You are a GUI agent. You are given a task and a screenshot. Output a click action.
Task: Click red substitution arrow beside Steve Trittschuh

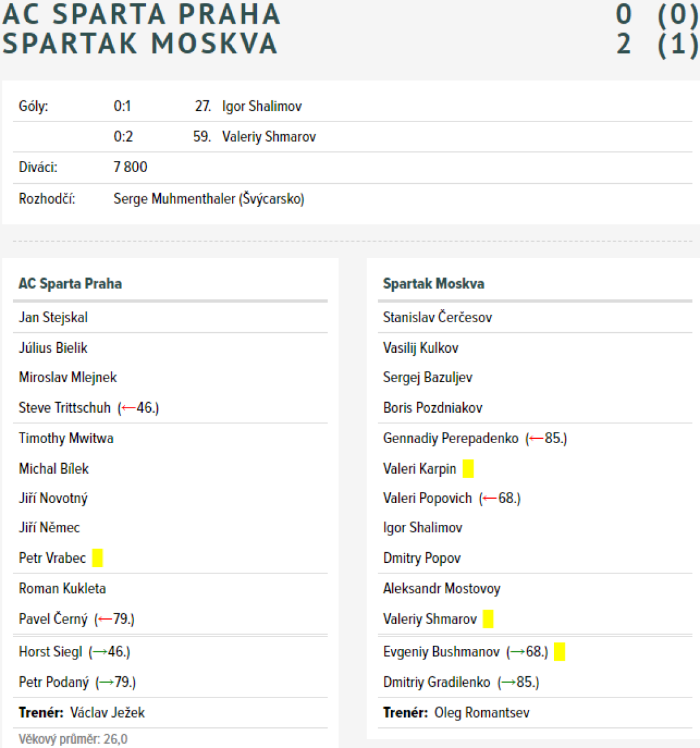(129, 408)
